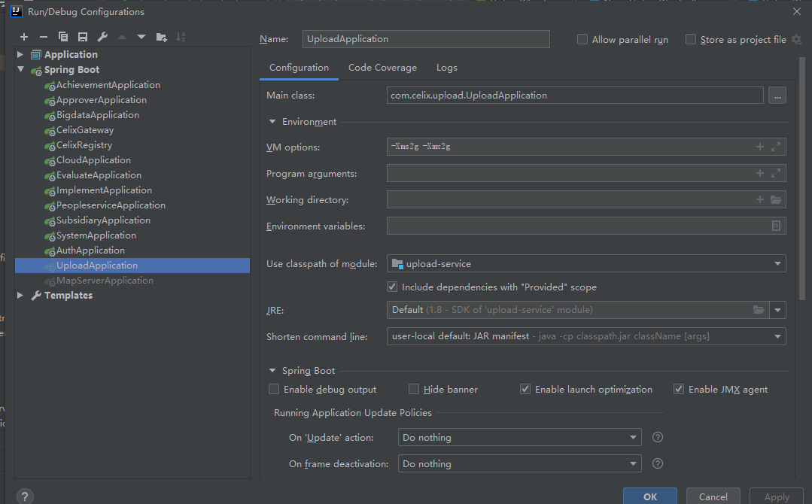
Task: Move configuration into a new folder
Action: 162,37
